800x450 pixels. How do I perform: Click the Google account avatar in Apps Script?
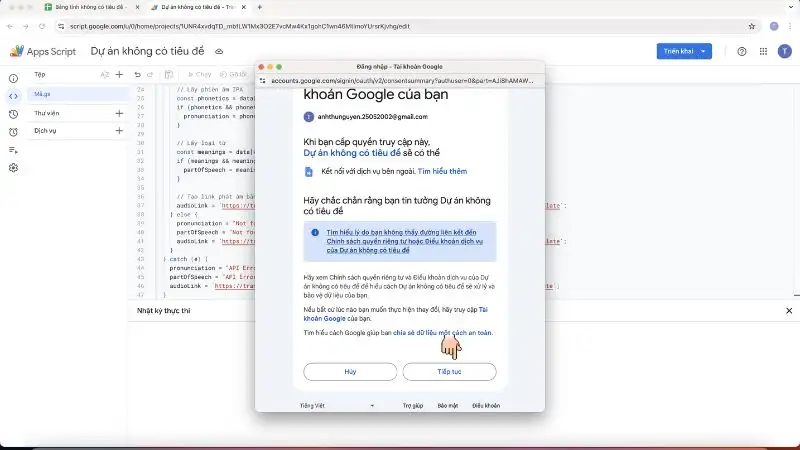[785, 51]
